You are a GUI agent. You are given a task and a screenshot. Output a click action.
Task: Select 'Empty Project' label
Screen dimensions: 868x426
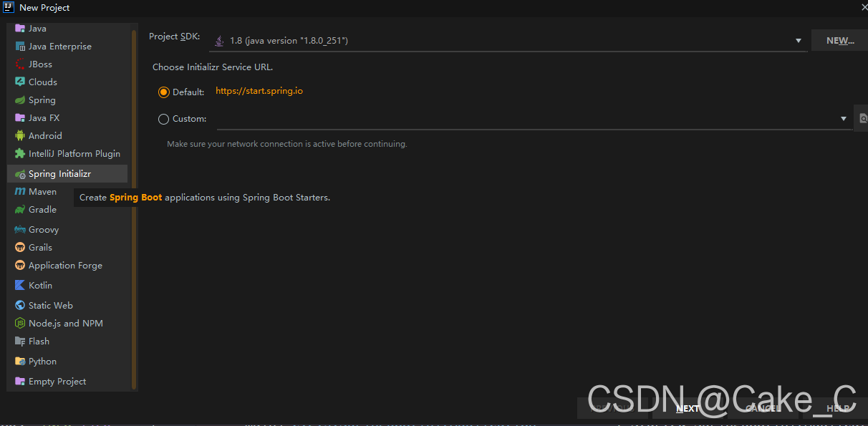click(57, 382)
